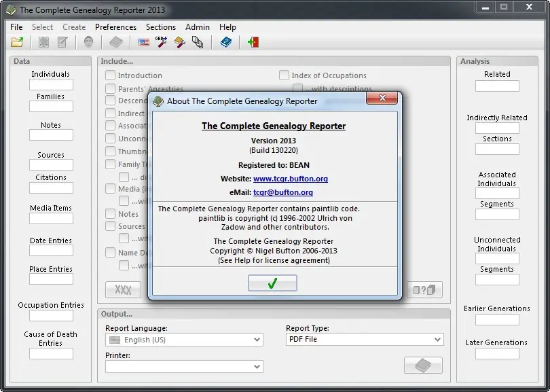Image resolution: width=550 pixels, height=392 pixels.
Task: Open the File menu
Action: [x=16, y=27]
